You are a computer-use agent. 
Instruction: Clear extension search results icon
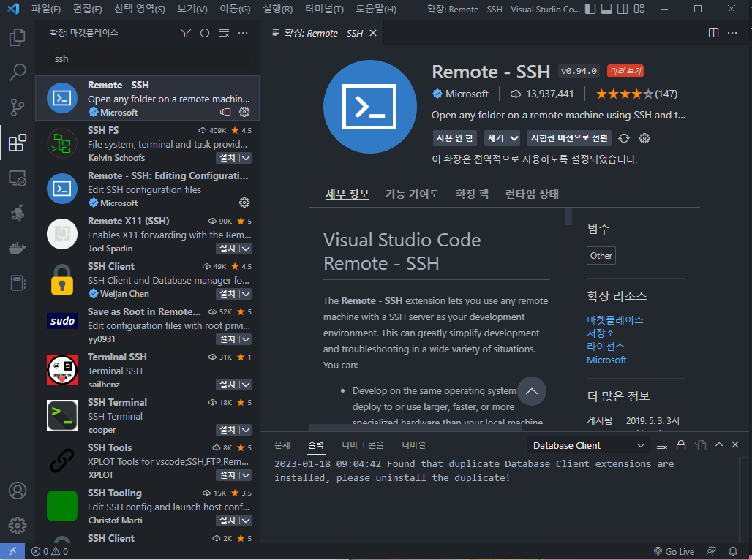(224, 33)
